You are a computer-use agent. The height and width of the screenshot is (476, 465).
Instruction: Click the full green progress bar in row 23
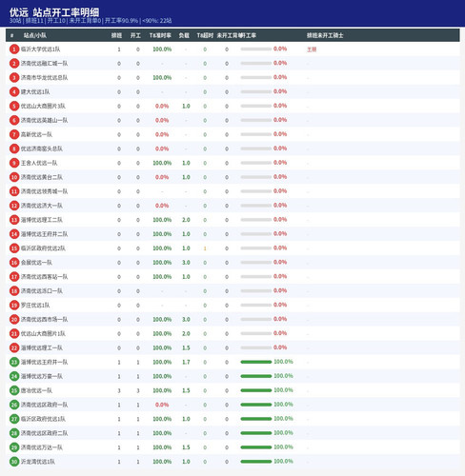point(256,362)
